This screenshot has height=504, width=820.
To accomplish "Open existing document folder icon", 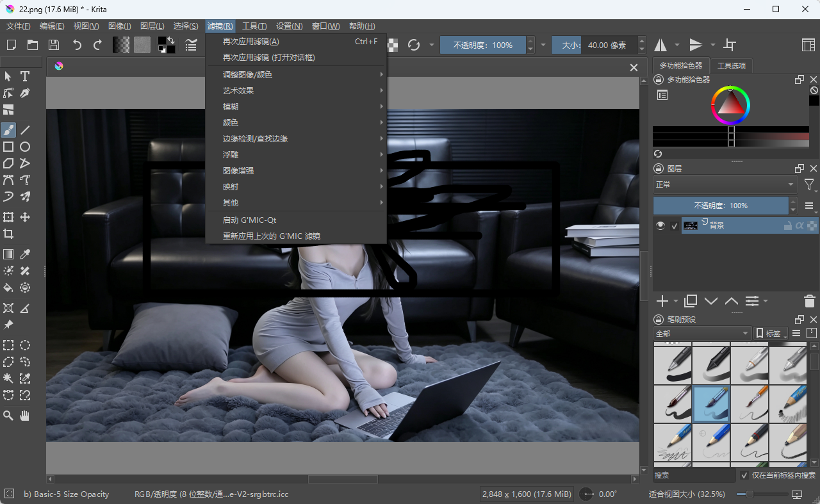I will pyautogui.click(x=33, y=45).
